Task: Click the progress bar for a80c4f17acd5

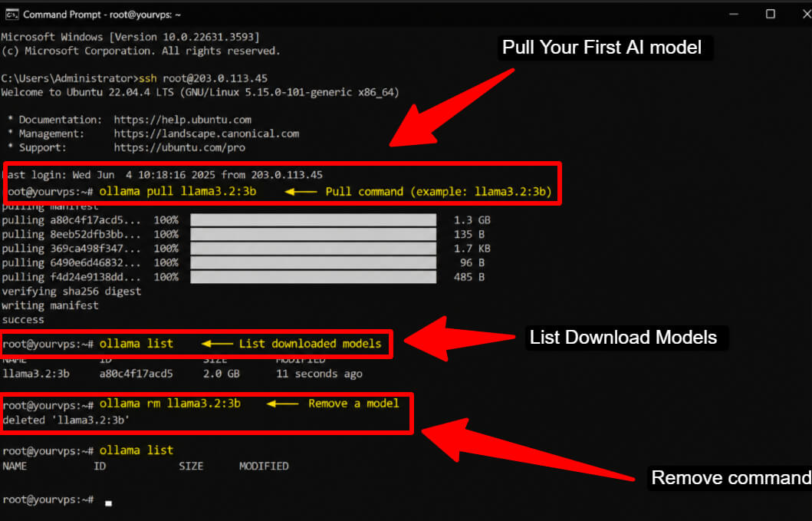Action: (314, 219)
